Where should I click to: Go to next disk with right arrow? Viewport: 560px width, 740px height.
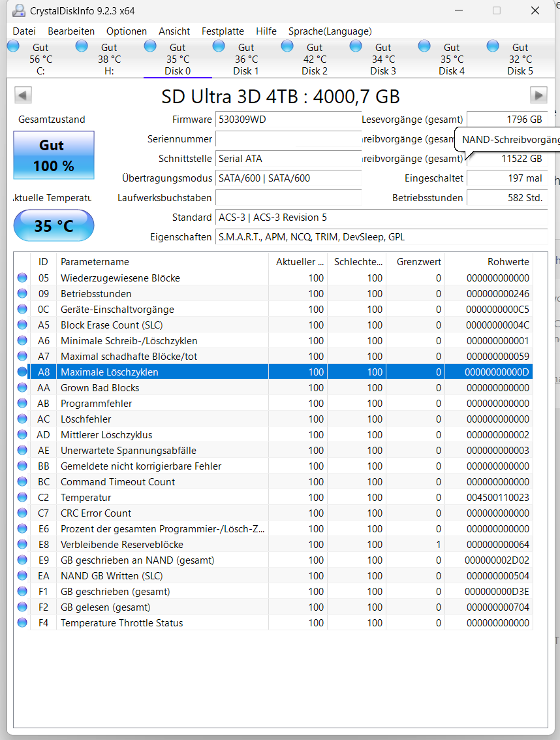click(x=538, y=95)
